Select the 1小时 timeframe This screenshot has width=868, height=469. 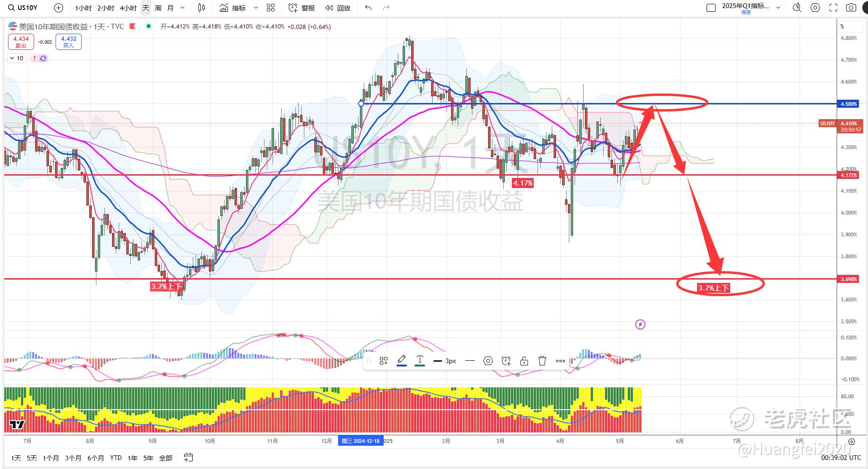pos(83,8)
